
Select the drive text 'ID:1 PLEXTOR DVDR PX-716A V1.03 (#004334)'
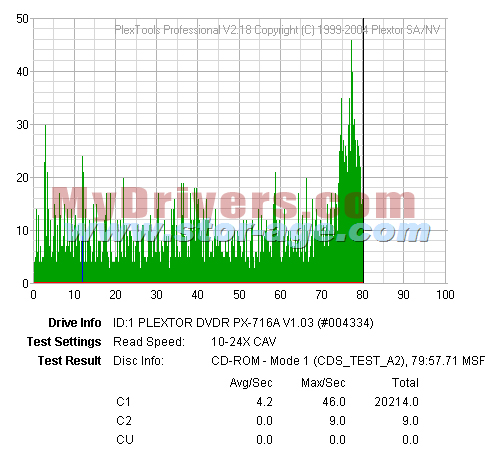click(x=243, y=323)
